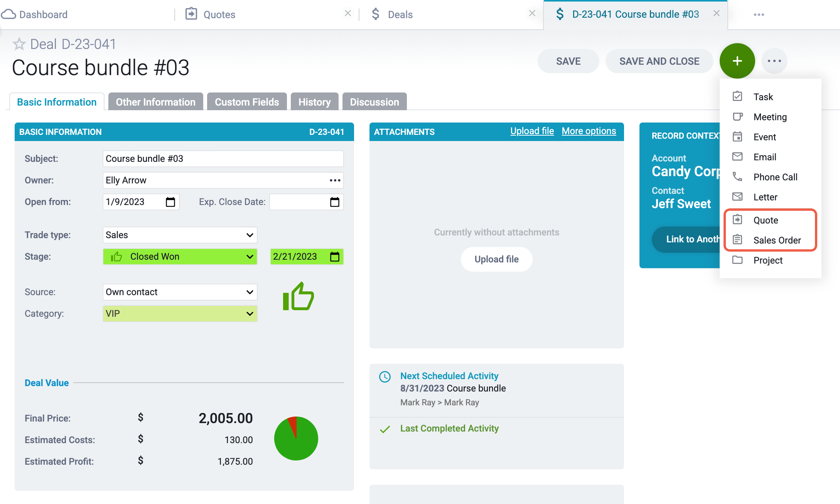Image resolution: width=840 pixels, height=504 pixels.
Task: Click the profit pie chart
Action: [x=296, y=438]
